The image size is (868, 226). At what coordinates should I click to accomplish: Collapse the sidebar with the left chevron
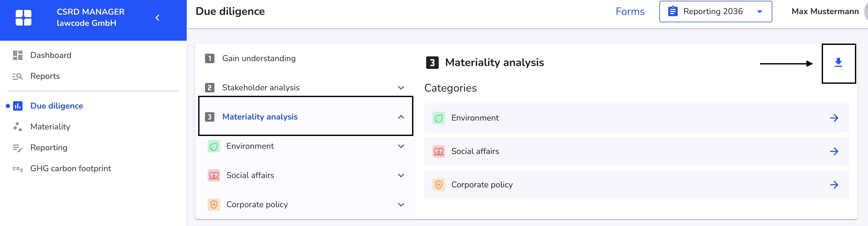(x=157, y=17)
